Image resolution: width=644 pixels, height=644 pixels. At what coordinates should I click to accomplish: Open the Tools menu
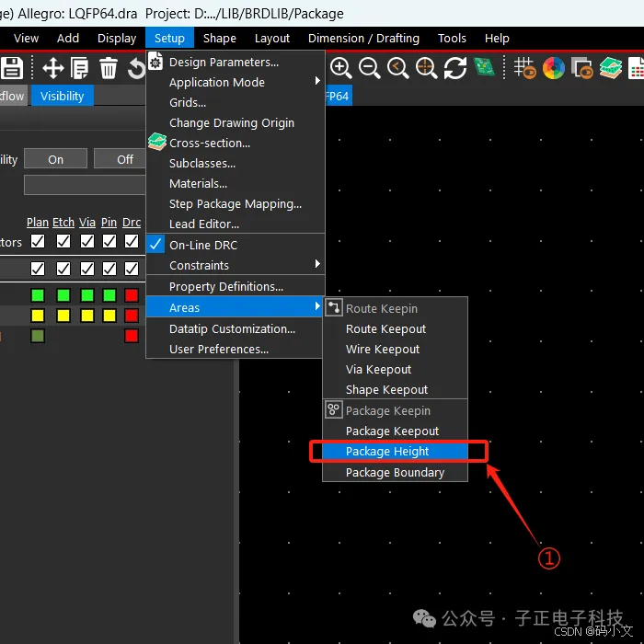pyautogui.click(x=453, y=39)
